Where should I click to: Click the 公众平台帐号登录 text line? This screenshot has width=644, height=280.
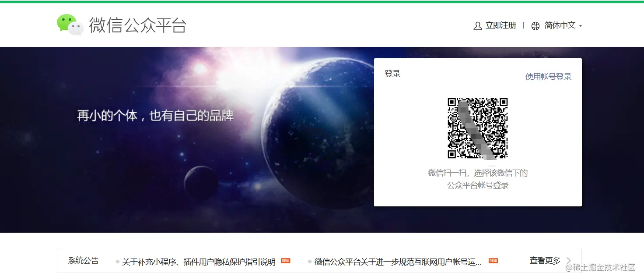(x=478, y=185)
